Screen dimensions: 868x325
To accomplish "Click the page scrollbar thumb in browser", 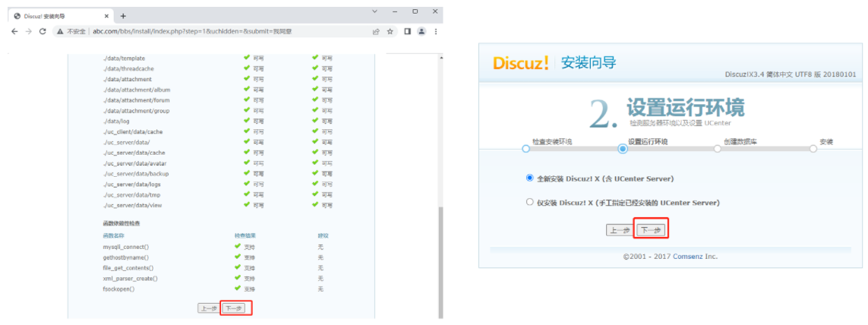I will [x=440, y=261].
